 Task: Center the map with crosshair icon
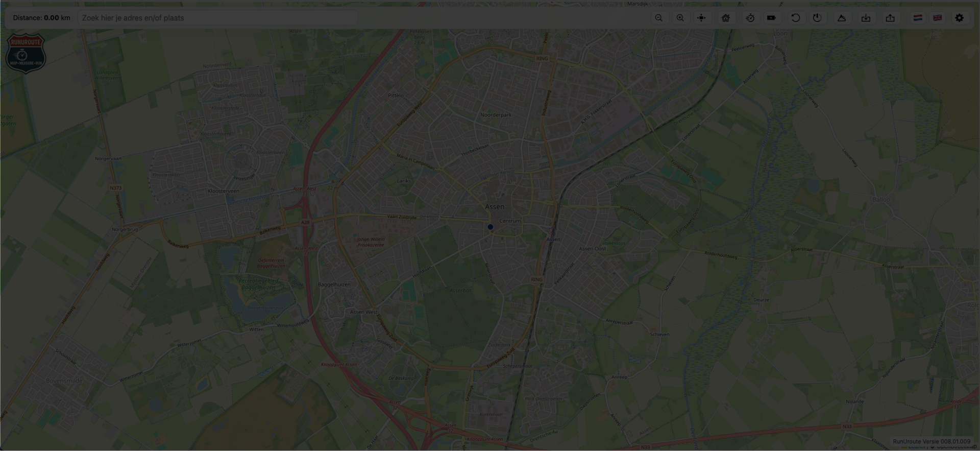click(x=702, y=18)
